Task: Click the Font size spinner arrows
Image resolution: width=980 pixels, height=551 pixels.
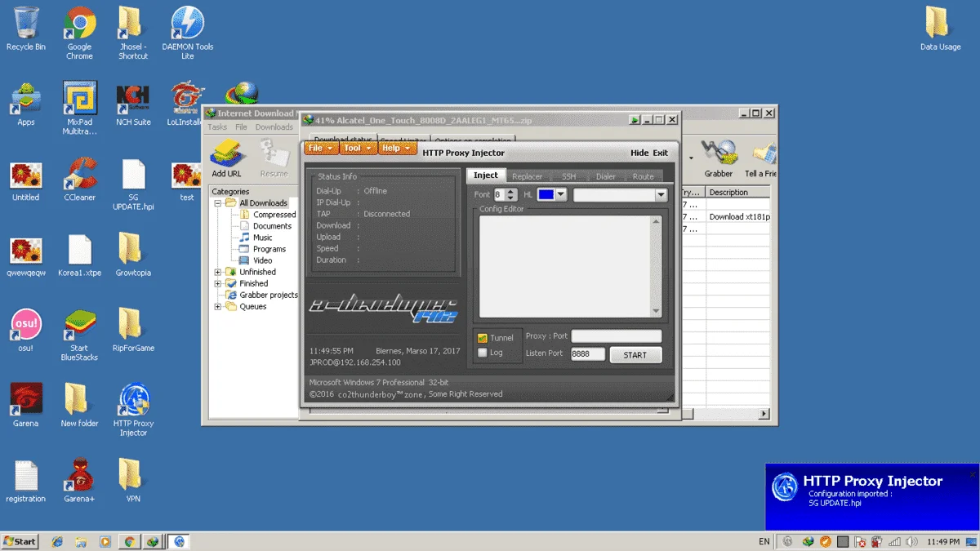Action: [x=511, y=195]
